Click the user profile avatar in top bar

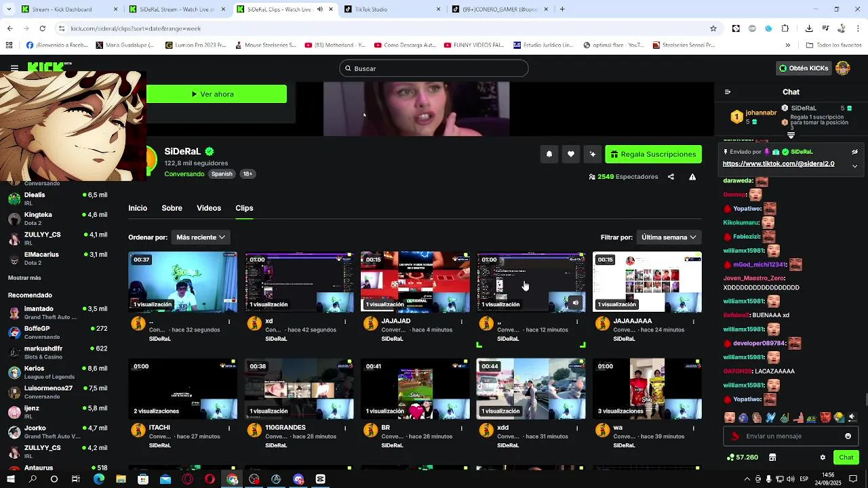(x=843, y=68)
